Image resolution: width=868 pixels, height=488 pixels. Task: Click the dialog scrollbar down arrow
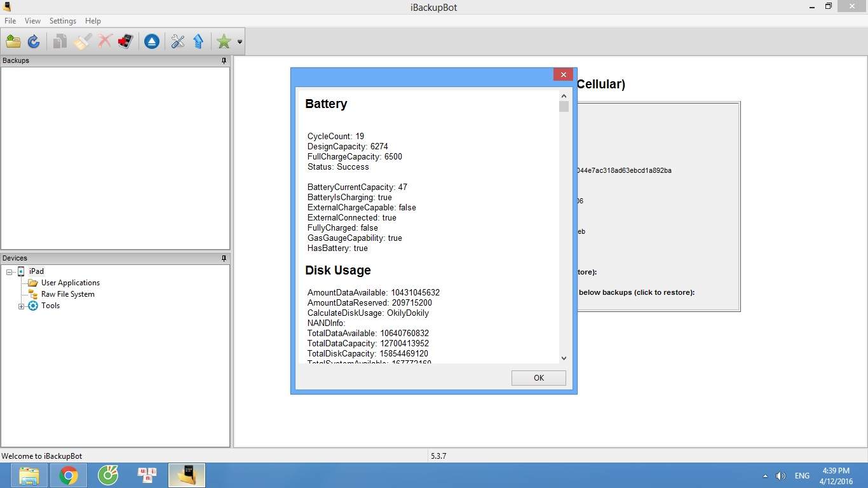564,358
